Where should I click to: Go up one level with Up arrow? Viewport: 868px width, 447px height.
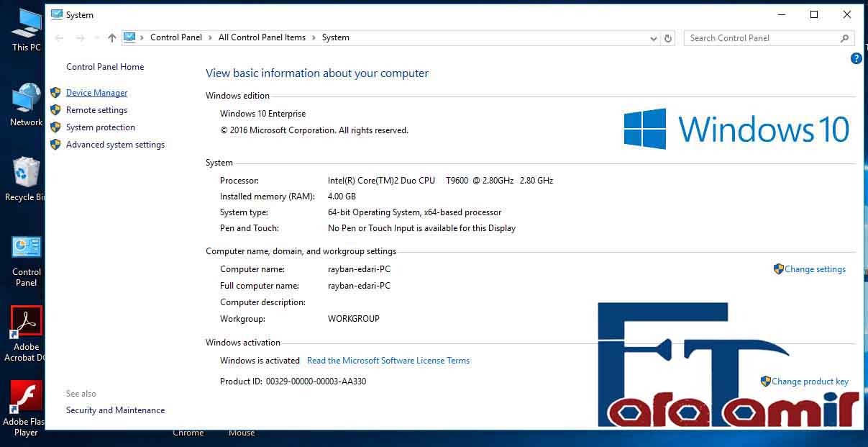pos(111,38)
